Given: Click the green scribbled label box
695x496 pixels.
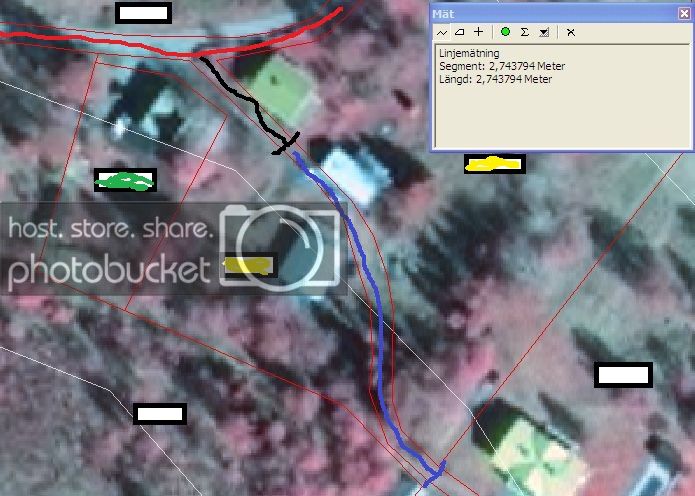Looking at the screenshot, I should tap(125, 180).
